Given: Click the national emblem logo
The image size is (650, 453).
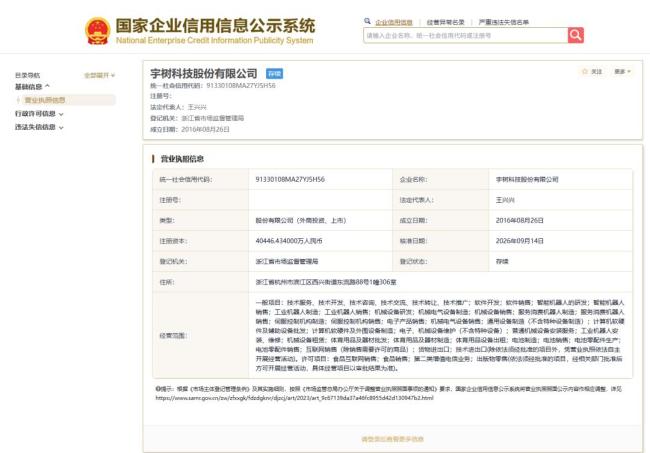Looking at the screenshot, I should (x=97, y=31).
